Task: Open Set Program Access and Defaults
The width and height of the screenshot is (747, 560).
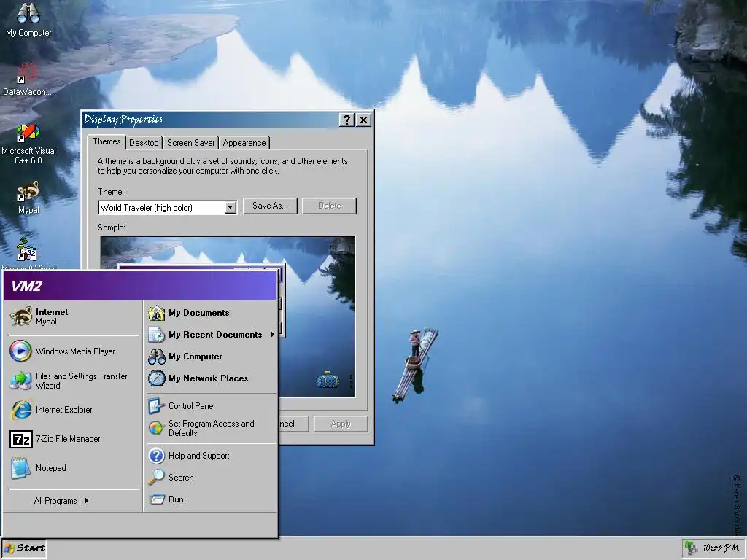Action: pyautogui.click(x=212, y=428)
